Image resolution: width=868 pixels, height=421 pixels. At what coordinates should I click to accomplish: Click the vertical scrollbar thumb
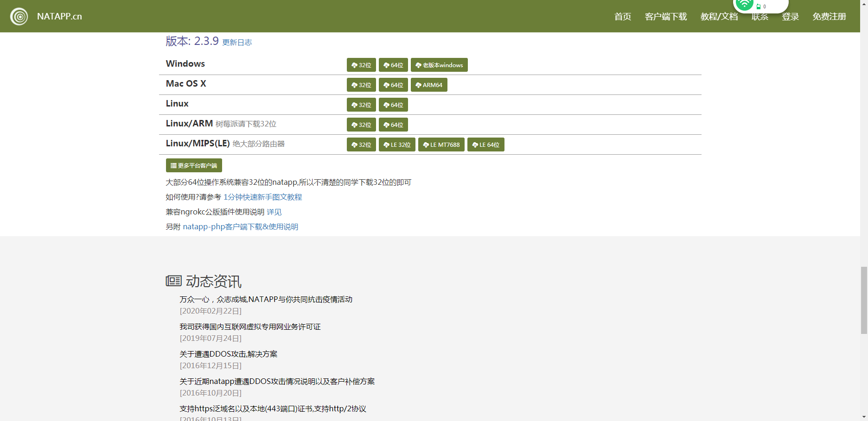[x=864, y=300]
